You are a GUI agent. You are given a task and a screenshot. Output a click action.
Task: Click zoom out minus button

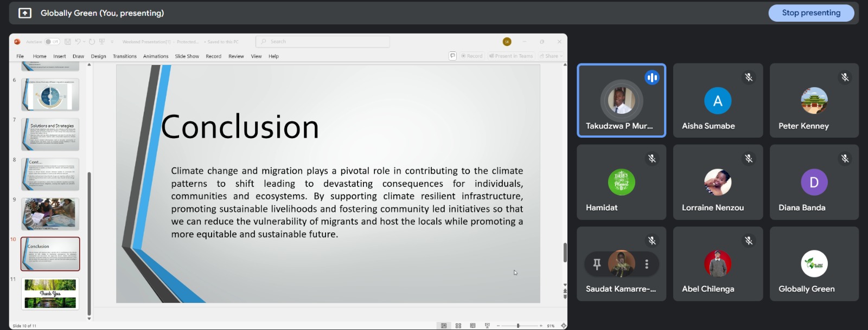tap(498, 326)
